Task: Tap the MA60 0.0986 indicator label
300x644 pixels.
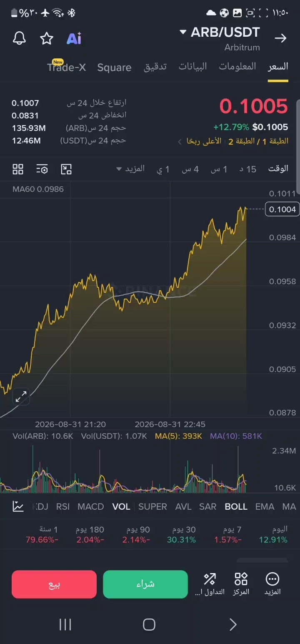Action: [x=38, y=189]
